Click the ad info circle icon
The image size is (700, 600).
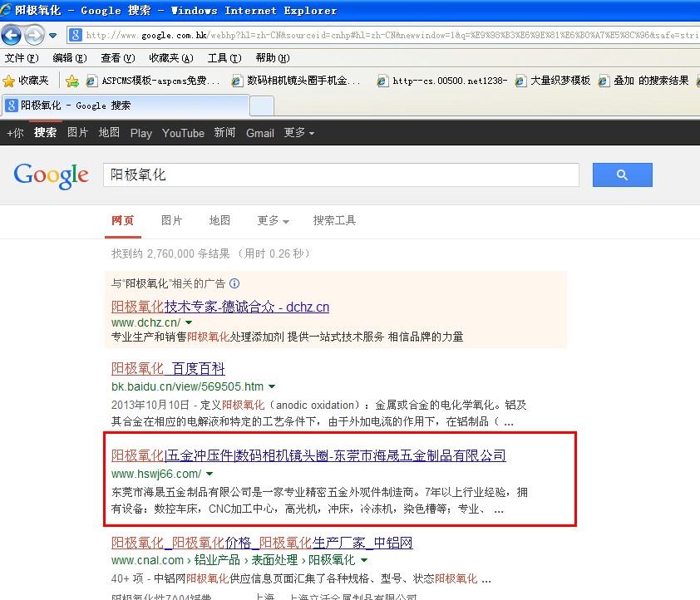coord(234,283)
